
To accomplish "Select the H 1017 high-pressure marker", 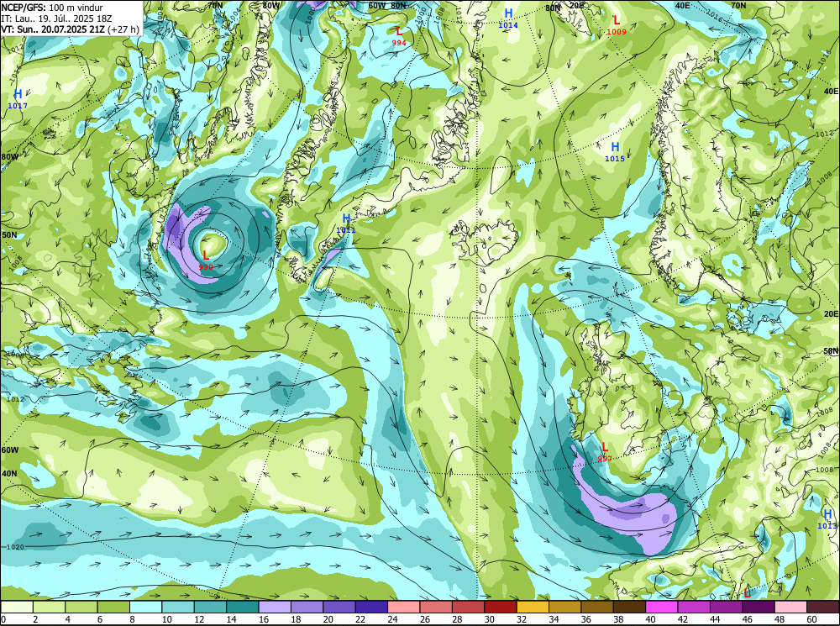I will pyautogui.click(x=18, y=98).
